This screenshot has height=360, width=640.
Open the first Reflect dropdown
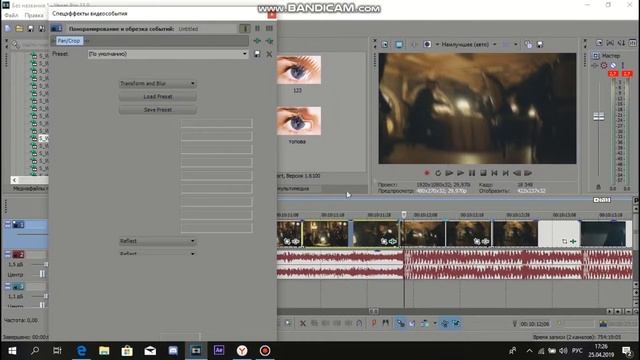click(158, 241)
